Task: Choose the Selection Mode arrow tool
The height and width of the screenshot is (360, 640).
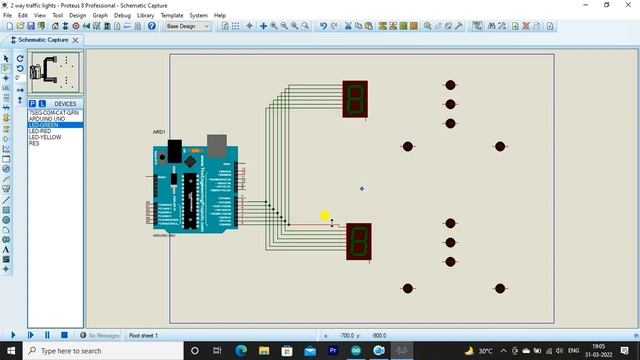Action: pyautogui.click(x=6, y=59)
